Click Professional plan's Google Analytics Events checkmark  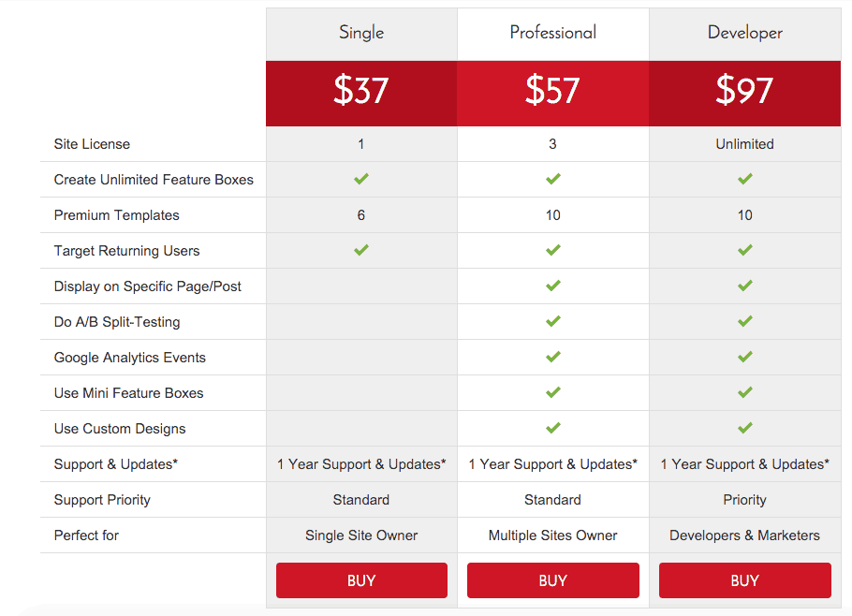pyautogui.click(x=553, y=357)
